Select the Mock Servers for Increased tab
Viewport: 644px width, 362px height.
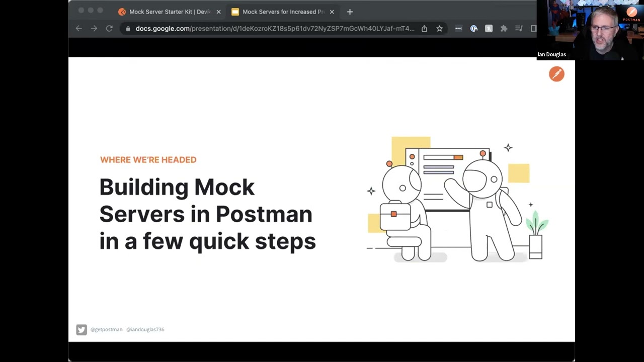283,12
